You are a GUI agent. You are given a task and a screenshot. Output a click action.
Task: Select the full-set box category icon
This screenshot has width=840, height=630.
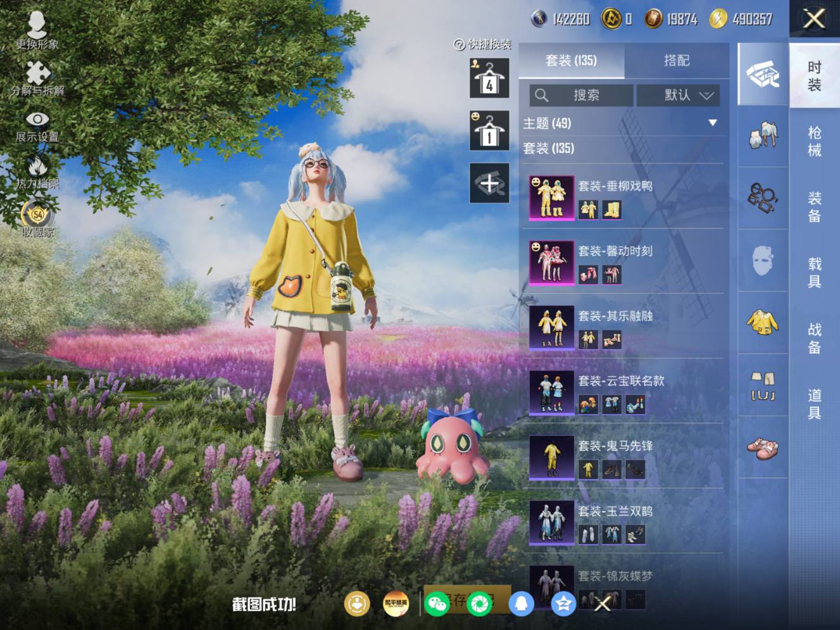coord(763,75)
